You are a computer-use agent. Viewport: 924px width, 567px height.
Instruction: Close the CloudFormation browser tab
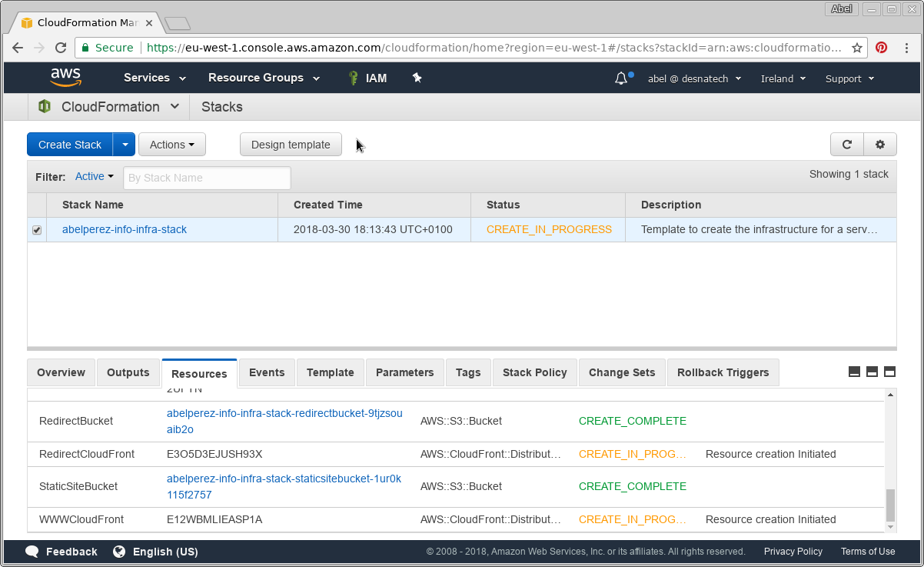tap(149, 23)
